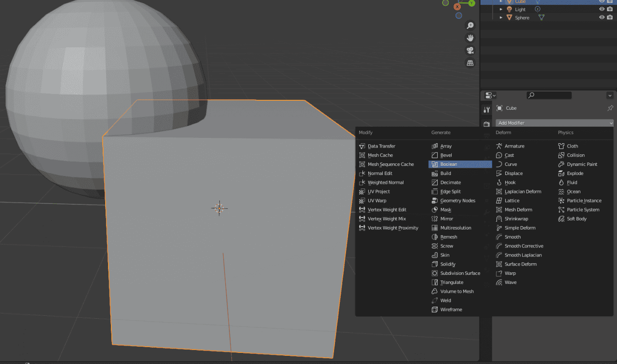Toggle the camera view icon in viewport
This screenshot has height=364, width=617.
[x=470, y=50]
